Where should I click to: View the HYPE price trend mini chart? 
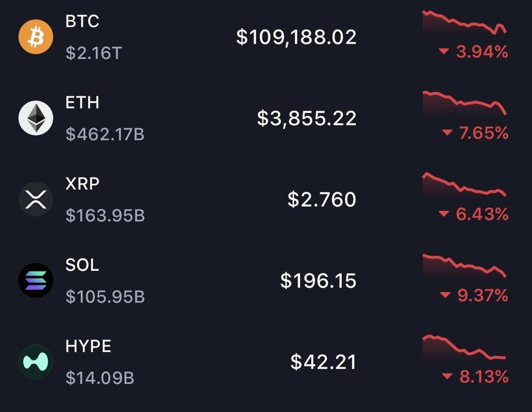click(x=464, y=347)
